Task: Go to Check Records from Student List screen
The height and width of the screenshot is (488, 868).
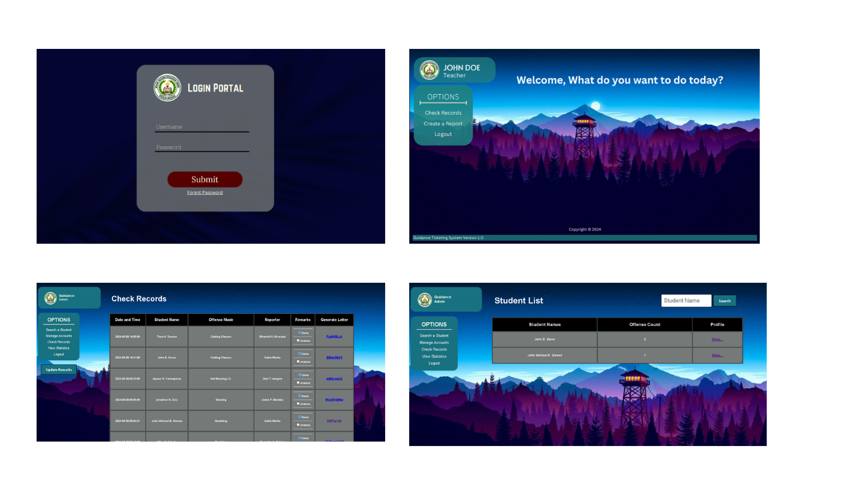Action: click(434, 349)
